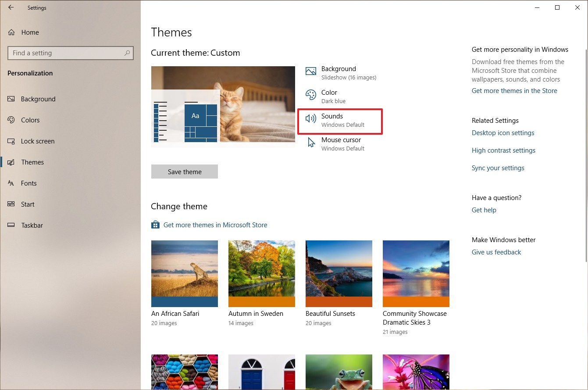Click Get more themes in the Store link
Screen dimensions: 588x390
[x=514, y=91]
